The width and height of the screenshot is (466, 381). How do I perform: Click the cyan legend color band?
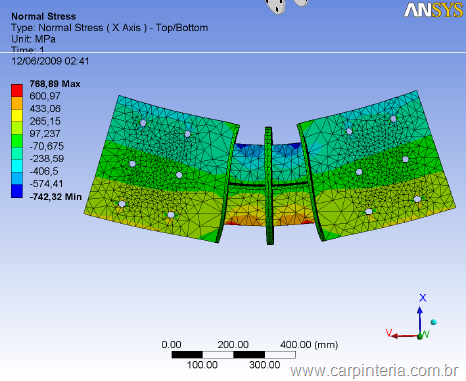pos(17,166)
